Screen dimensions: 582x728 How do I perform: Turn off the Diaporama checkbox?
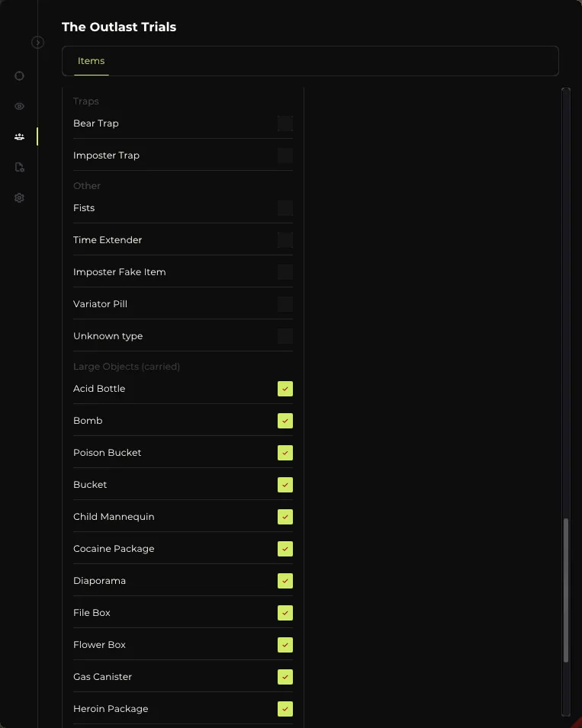click(285, 581)
